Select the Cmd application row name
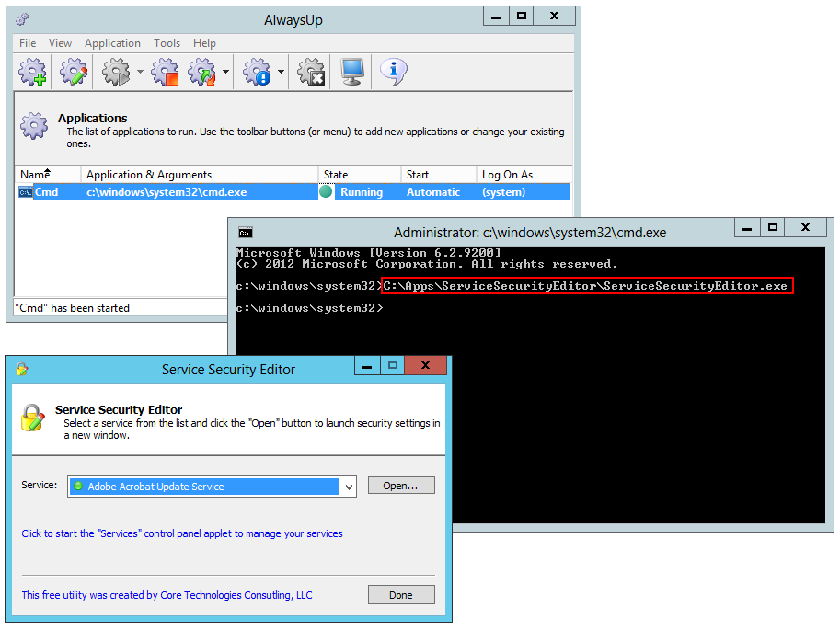The image size is (840, 630). click(47, 192)
